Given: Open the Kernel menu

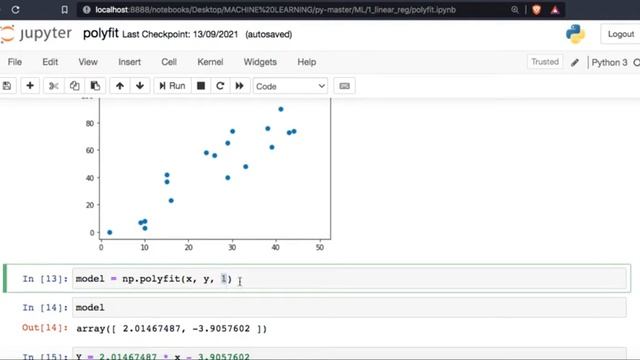Looking at the screenshot, I should [210, 62].
